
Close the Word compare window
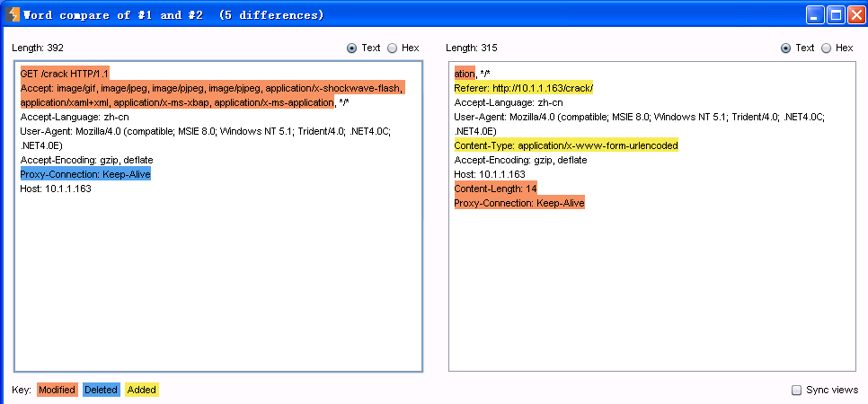[x=855, y=15]
